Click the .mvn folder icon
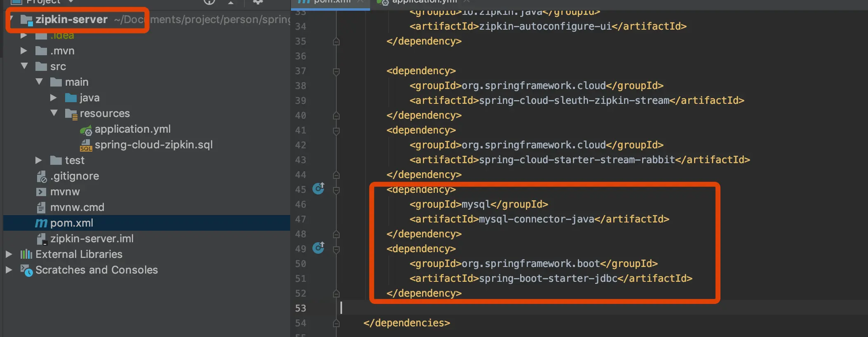 coord(41,51)
